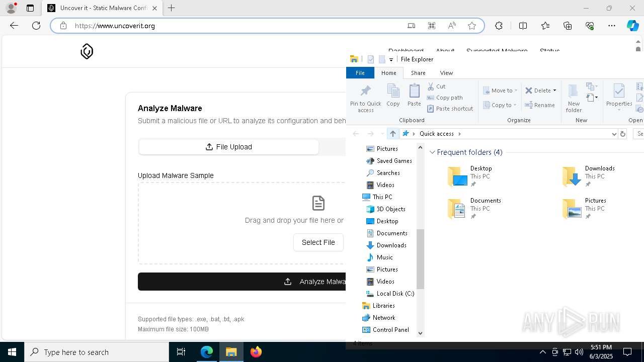644x362 pixels.
Task: Open the Copy to dropdown
Action: click(500, 105)
